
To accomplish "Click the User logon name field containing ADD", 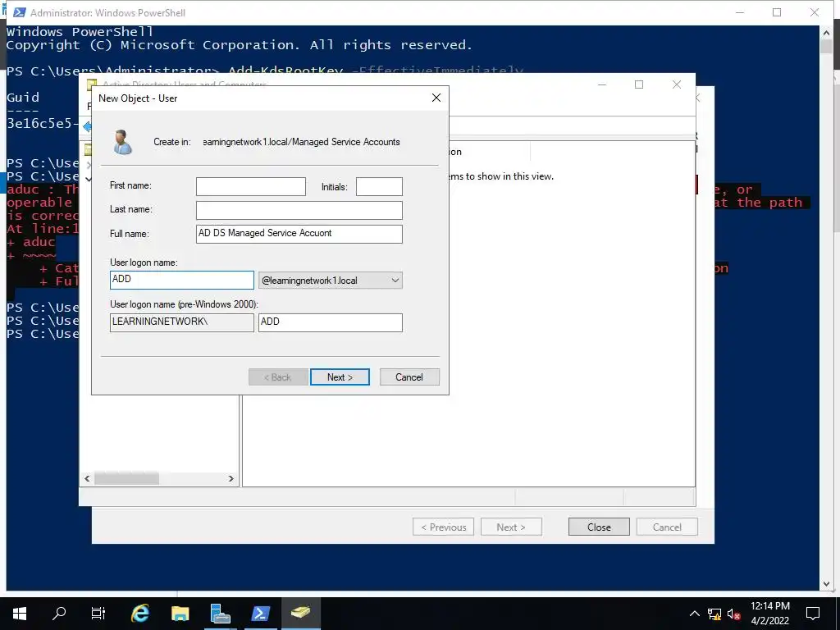I will [181, 280].
